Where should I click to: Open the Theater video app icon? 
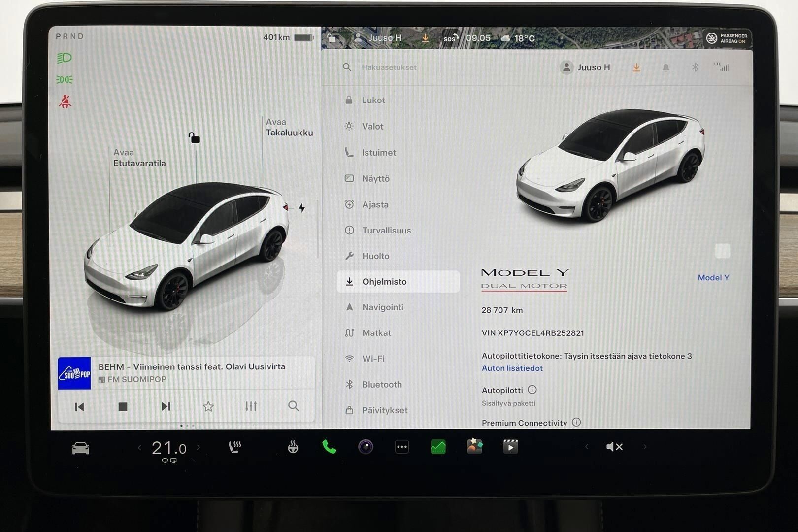(x=510, y=447)
